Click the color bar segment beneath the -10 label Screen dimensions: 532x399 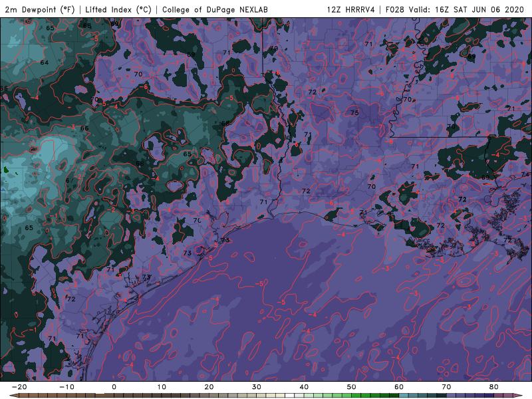coord(71,396)
